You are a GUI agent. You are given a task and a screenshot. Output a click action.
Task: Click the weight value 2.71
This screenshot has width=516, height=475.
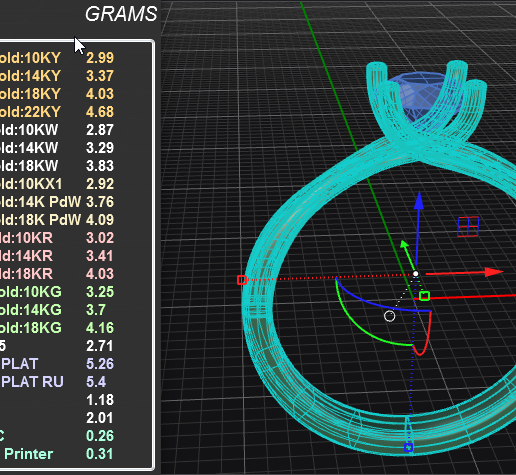pyautogui.click(x=100, y=346)
